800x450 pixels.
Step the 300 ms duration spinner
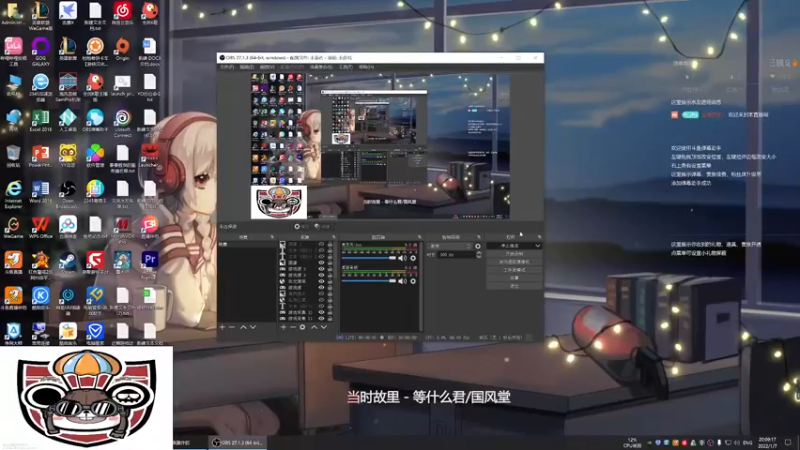479,255
